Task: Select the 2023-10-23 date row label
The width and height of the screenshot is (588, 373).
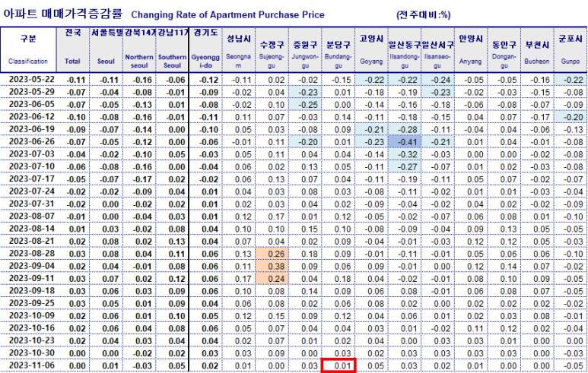Action: tap(32, 340)
